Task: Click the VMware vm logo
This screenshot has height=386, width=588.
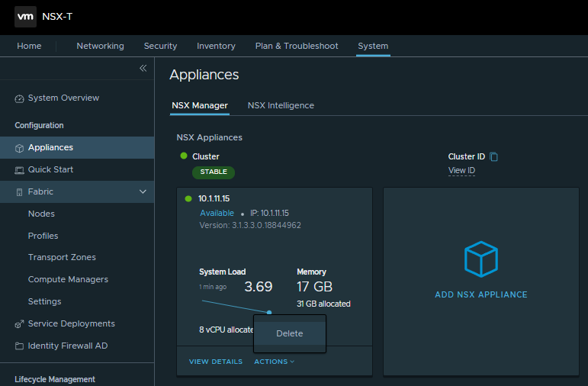Action: point(25,17)
